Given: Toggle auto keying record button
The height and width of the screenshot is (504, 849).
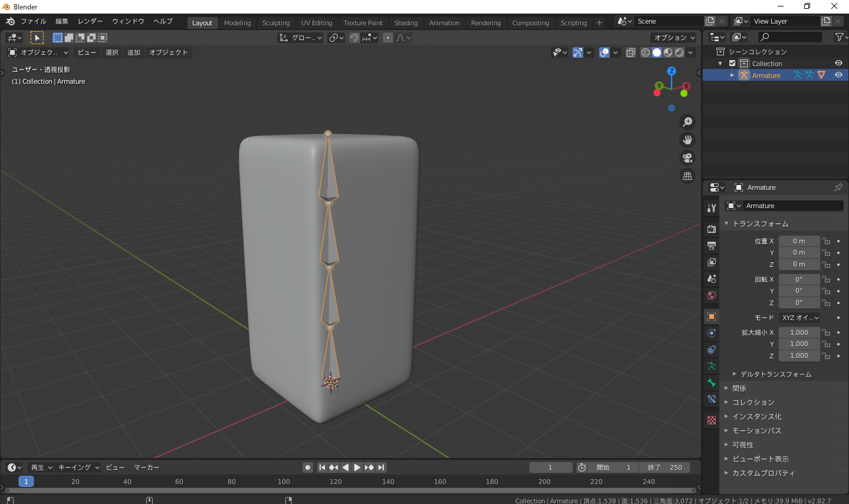Looking at the screenshot, I should pos(307,467).
